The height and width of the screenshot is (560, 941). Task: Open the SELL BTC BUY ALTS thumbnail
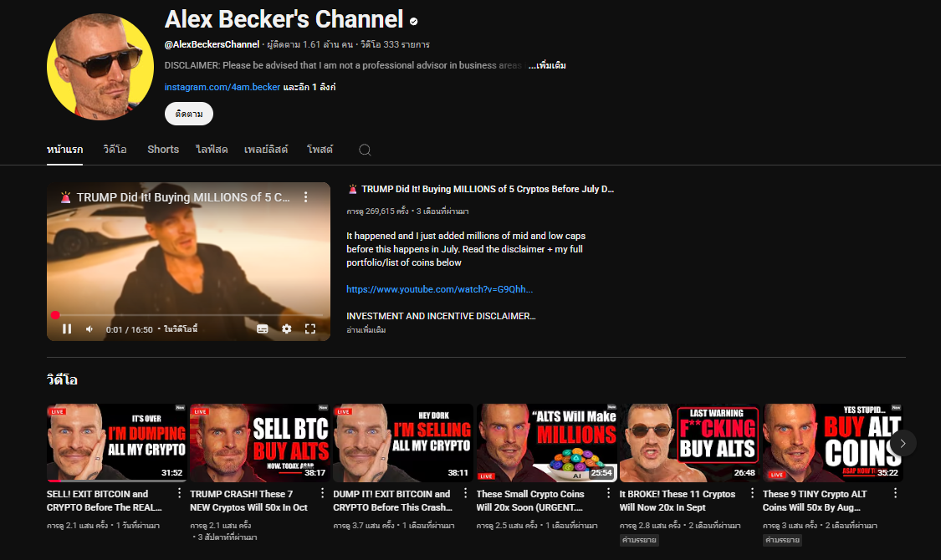tap(260, 443)
